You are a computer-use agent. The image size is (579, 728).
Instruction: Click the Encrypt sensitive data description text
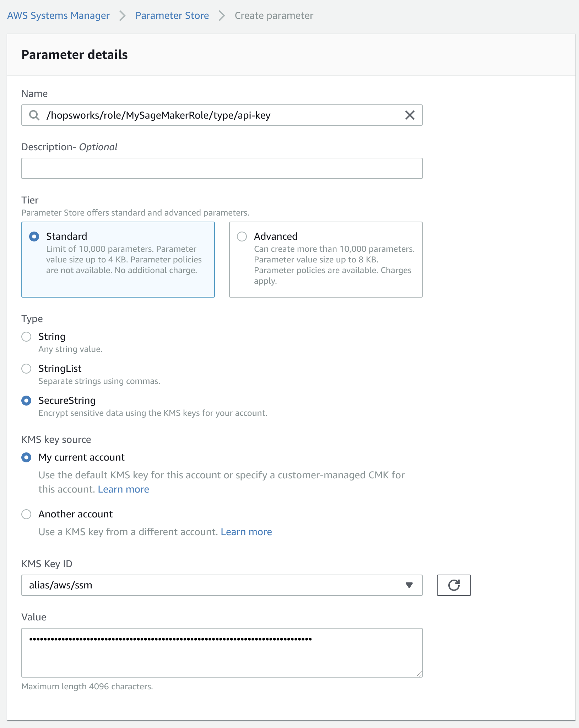[x=153, y=413]
